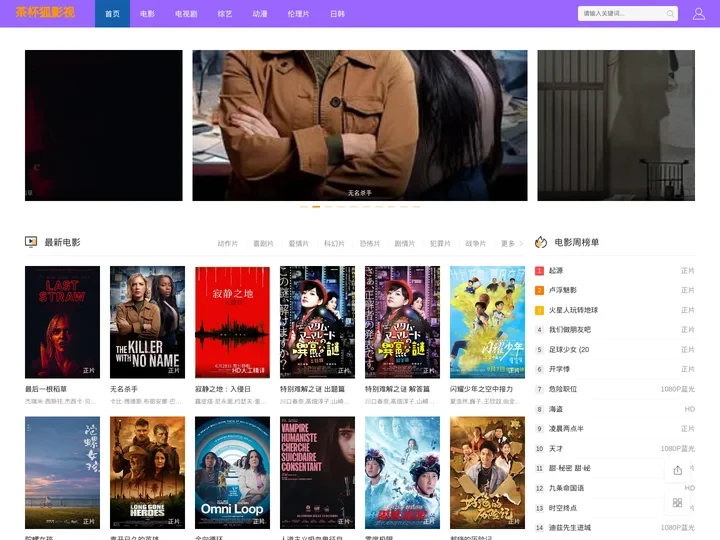This screenshot has width=720, height=540.
Task: Click the flame icon beside 电影周榜单
Action: coord(541,242)
